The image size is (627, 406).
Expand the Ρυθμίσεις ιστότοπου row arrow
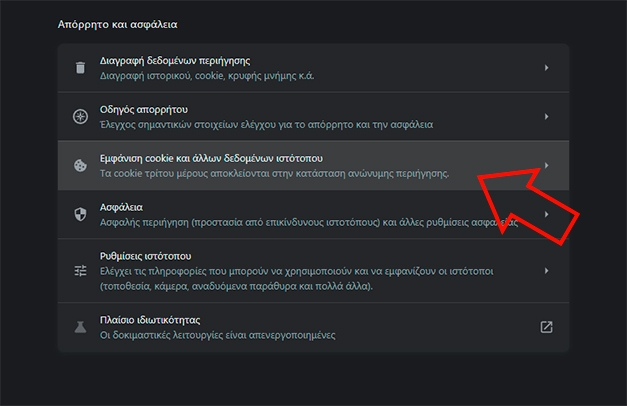(546, 270)
